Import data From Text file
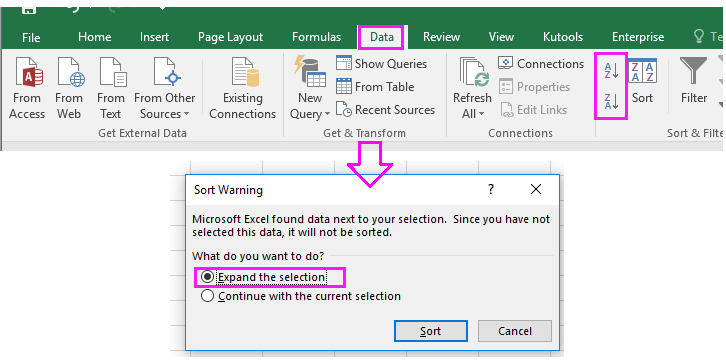 coord(111,88)
